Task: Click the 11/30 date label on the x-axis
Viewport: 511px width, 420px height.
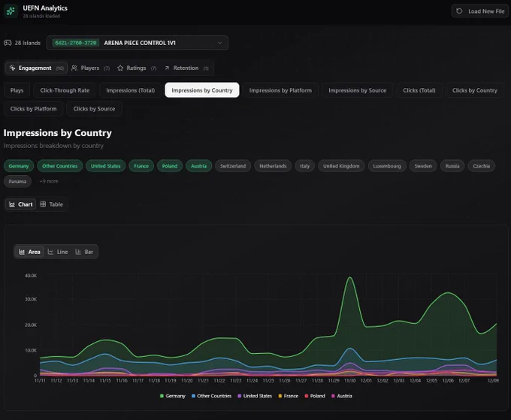Action: click(x=350, y=381)
